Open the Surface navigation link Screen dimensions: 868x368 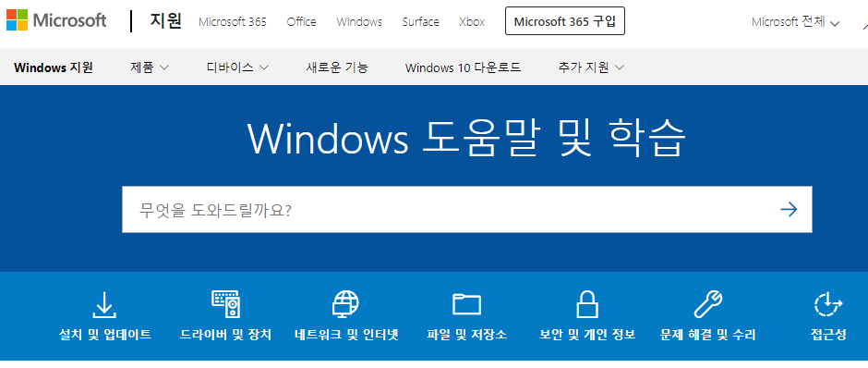421,22
